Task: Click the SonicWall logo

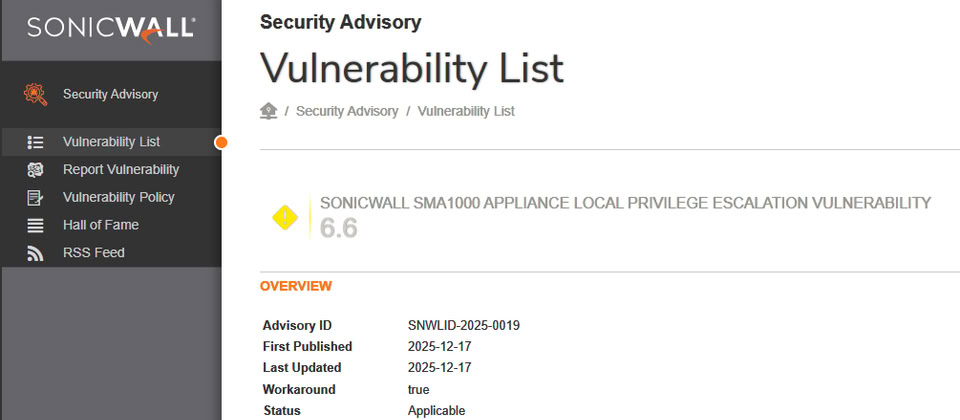Action: [x=110, y=28]
